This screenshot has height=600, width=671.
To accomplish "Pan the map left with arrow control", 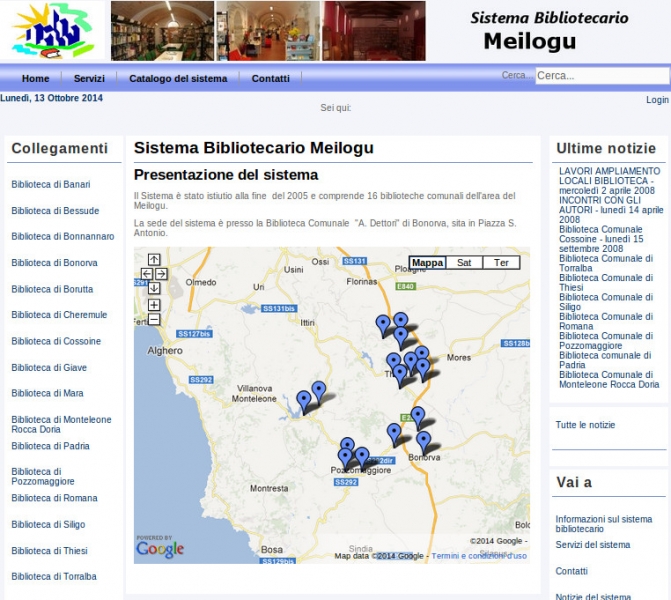I will (147, 274).
